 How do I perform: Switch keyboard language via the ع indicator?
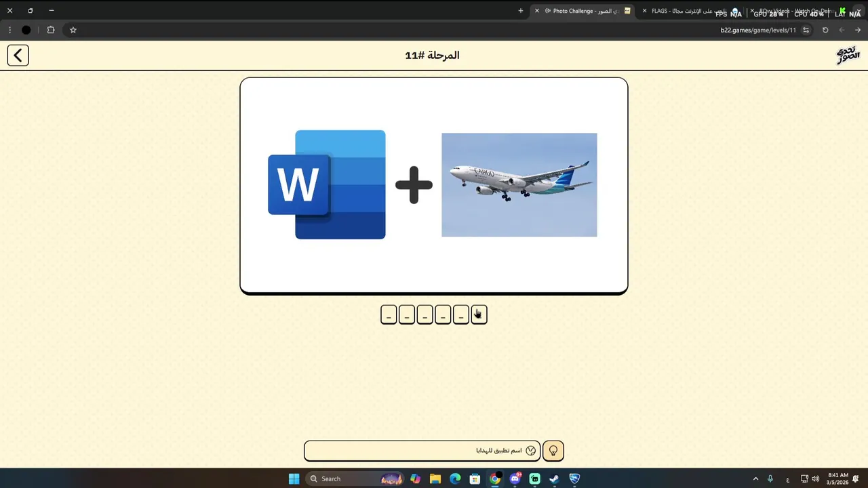coord(787,479)
